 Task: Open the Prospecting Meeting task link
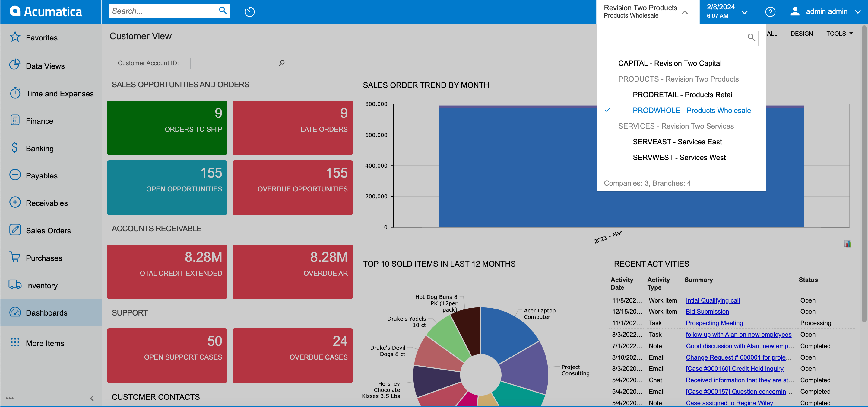[x=715, y=323]
